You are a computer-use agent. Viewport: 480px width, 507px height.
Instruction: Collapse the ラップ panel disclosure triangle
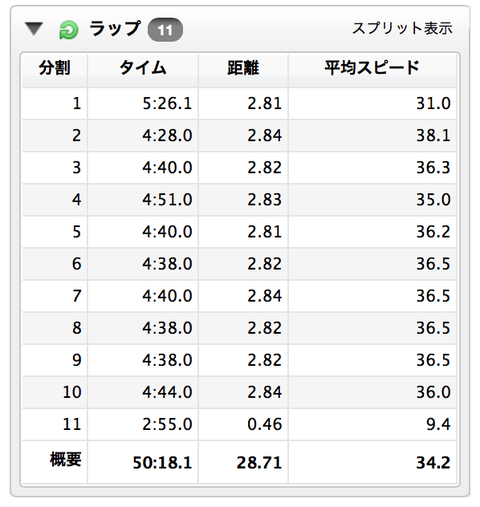click(x=34, y=29)
